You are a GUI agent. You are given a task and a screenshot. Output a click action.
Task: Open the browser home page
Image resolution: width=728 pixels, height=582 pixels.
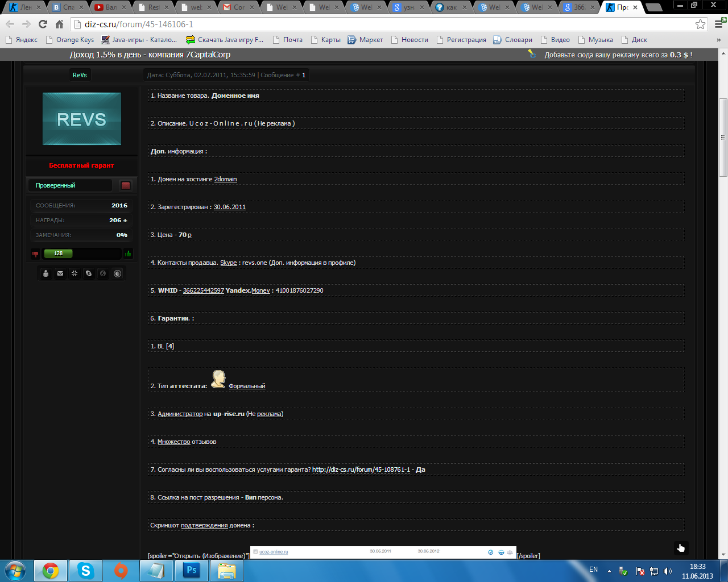click(59, 24)
